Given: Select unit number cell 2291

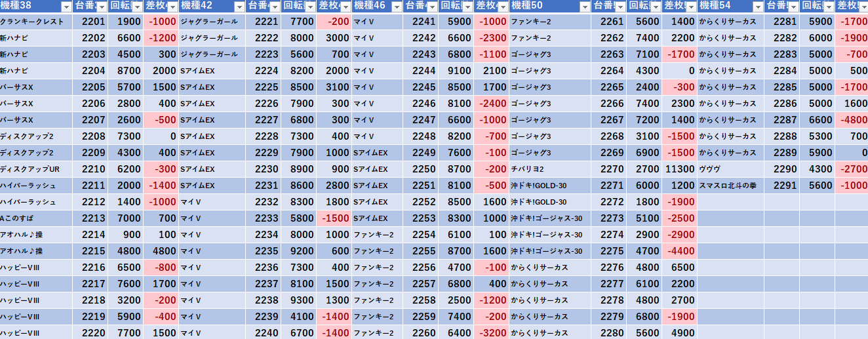Looking at the screenshot, I should click(781, 186).
